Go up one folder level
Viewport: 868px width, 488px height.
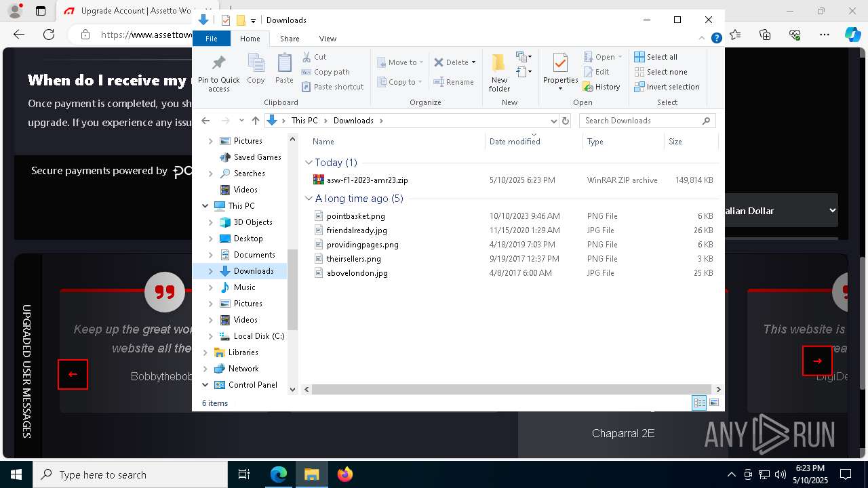tap(255, 121)
